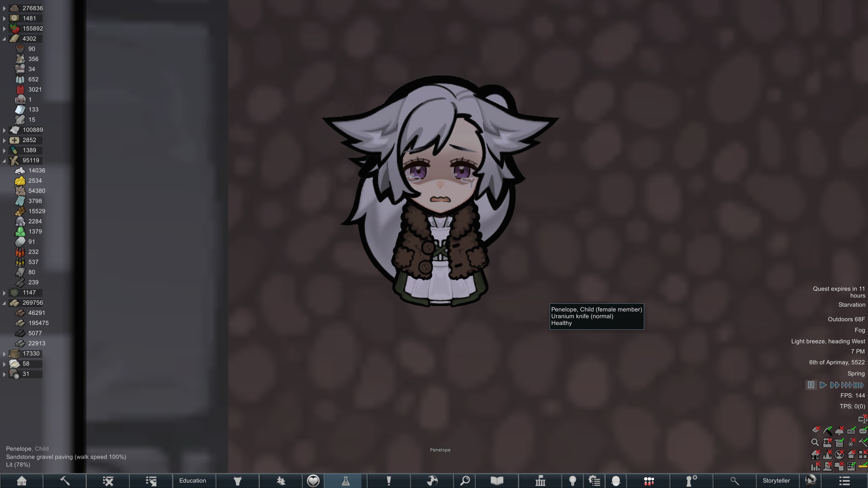Toggle the mining pickaxe overlay setting
The height and width of the screenshot is (488, 868).
pos(827,431)
